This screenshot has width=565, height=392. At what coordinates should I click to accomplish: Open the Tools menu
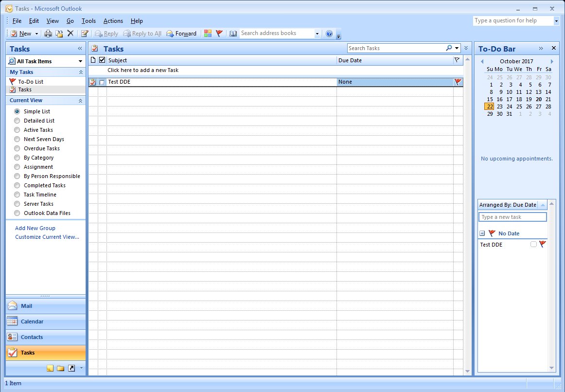pyautogui.click(x=88, y=21)
